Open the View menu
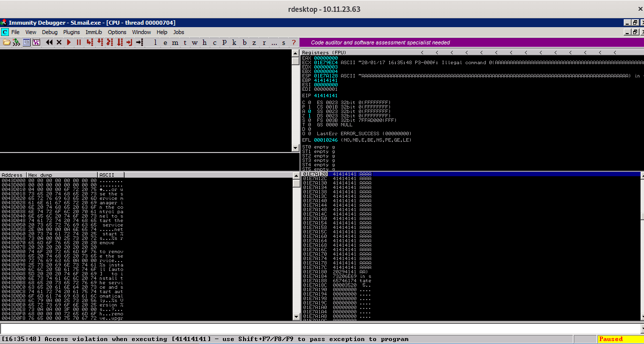Viewport: 644px width, 344px height. tap(31, 32)
